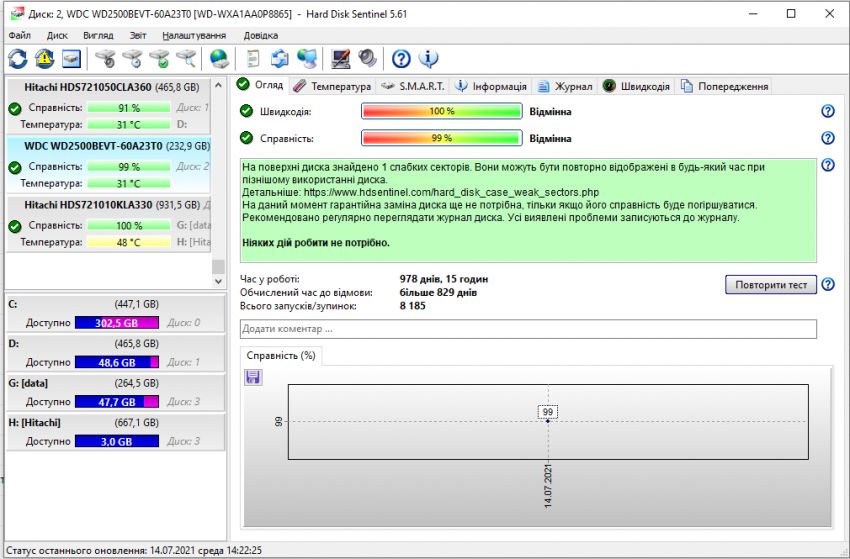Click help icon next to Повторити тест
850x559 pixels.
pyautogui.click(x=828, y=284)
